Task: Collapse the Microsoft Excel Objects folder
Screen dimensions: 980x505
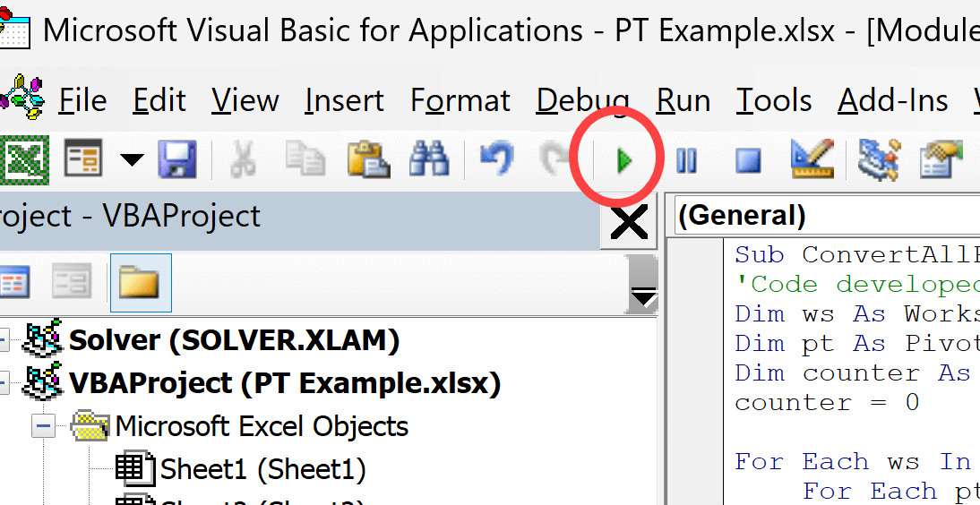Action: [42, 426]
